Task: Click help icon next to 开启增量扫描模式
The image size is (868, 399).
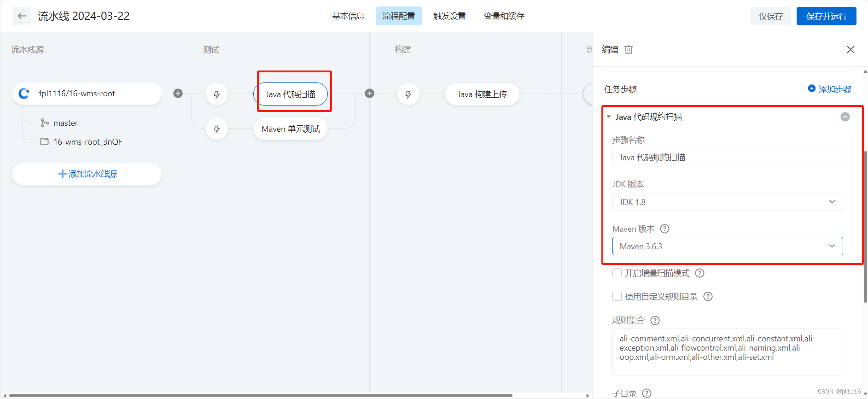Action: click(699, 273)
